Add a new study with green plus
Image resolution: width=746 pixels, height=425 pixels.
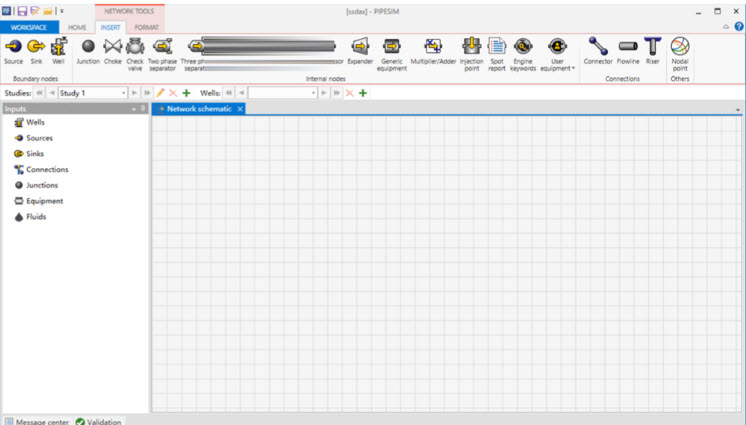click(186, 93)
